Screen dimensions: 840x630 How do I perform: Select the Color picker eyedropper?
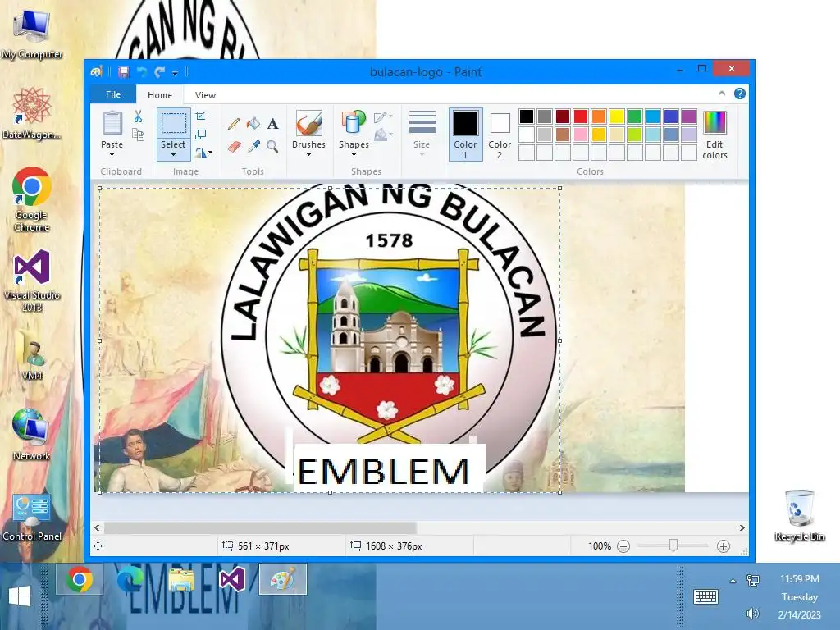[253, 146]
